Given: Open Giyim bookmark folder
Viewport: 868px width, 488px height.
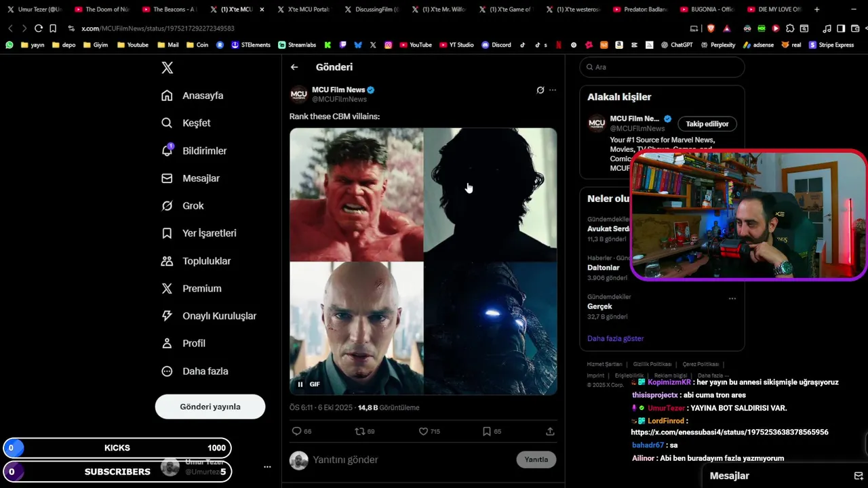Looking at the screenshot, I should [96, 45].
